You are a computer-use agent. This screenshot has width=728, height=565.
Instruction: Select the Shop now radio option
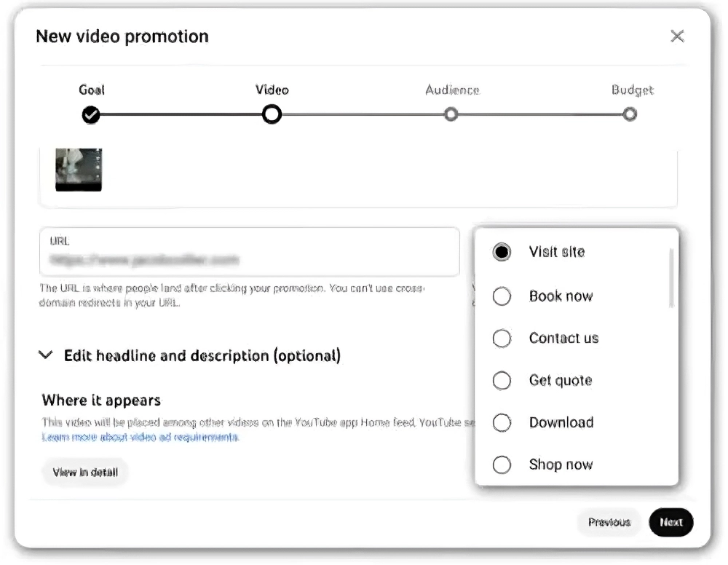pyautogui.click(x=502, y=465)
